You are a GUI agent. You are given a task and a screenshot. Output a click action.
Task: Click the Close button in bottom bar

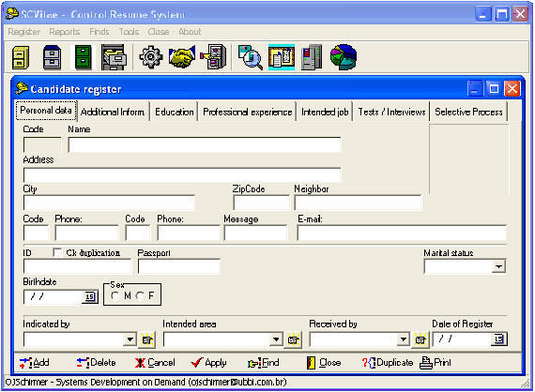[324, 363]
